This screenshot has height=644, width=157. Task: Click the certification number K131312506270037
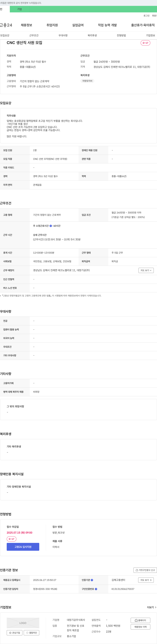[x=123, y=589]
